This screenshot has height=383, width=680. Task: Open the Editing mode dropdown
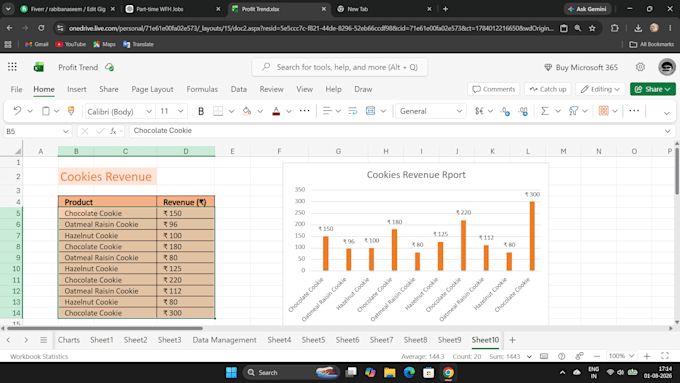pos(600,89)
